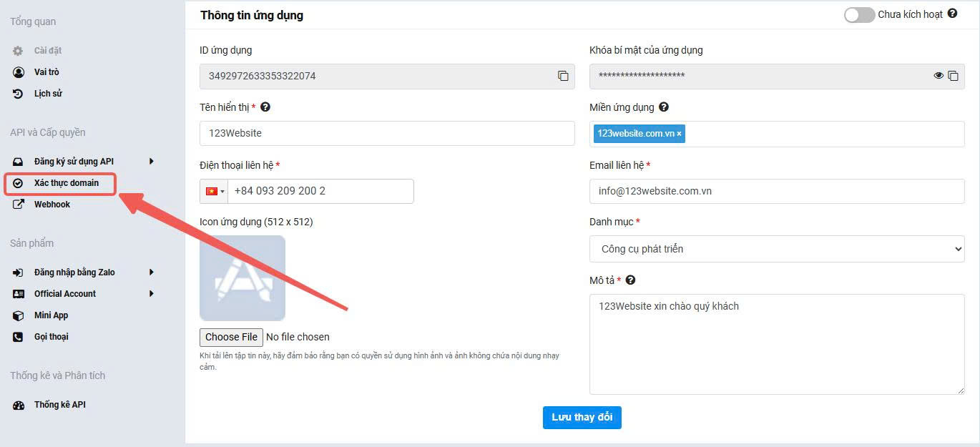This screenshot has height=447, width=980.
Task: Click help icon next to Mô tả
Action: (x=630, y=280)
